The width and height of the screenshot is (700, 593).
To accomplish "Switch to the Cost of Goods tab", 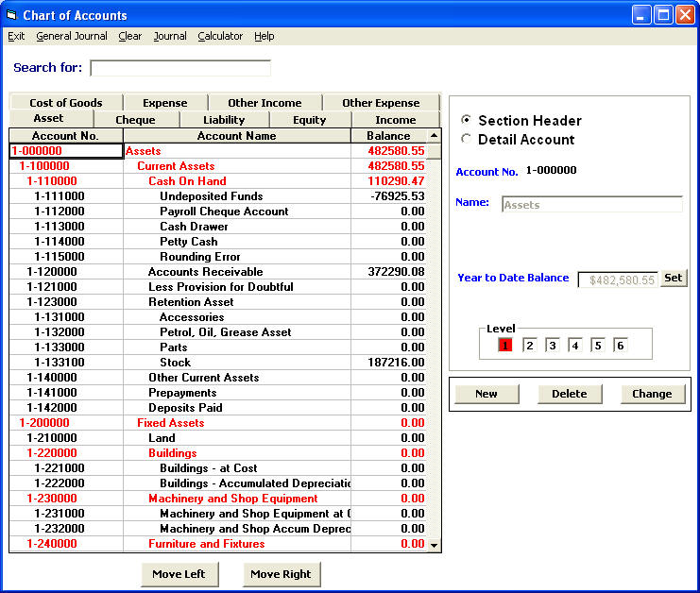I will [66, 103].
